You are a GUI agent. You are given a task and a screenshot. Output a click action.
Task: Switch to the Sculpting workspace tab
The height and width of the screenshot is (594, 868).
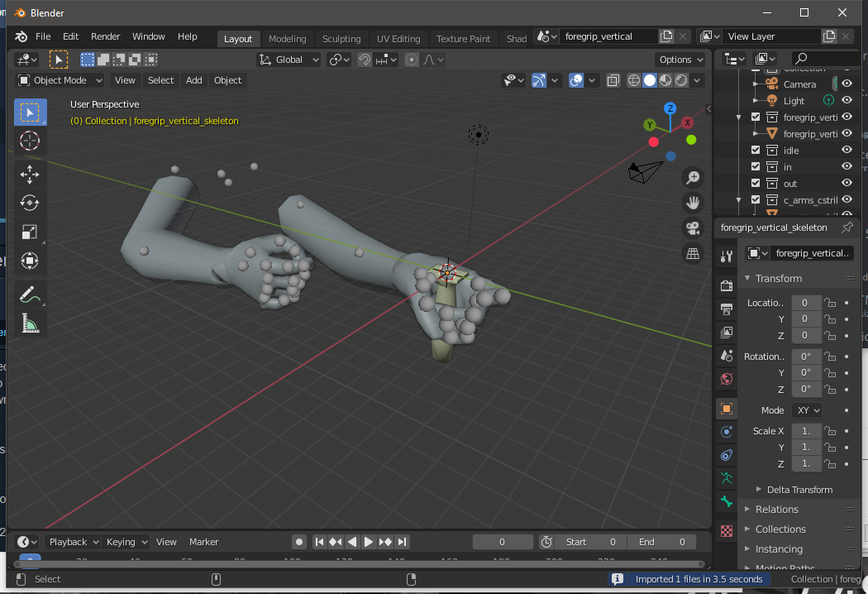(x=341, y=39)
